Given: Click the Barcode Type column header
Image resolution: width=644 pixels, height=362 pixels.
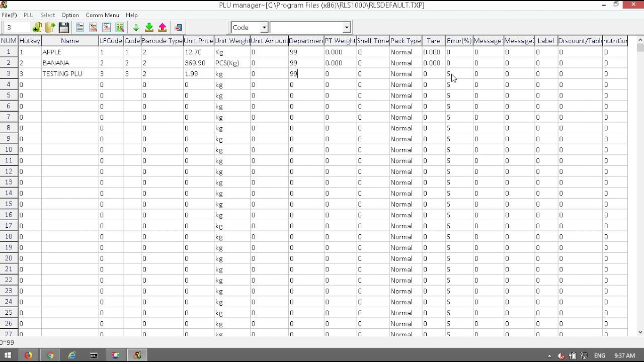Looking at the screenshot, I should click(x=162, y=41).
